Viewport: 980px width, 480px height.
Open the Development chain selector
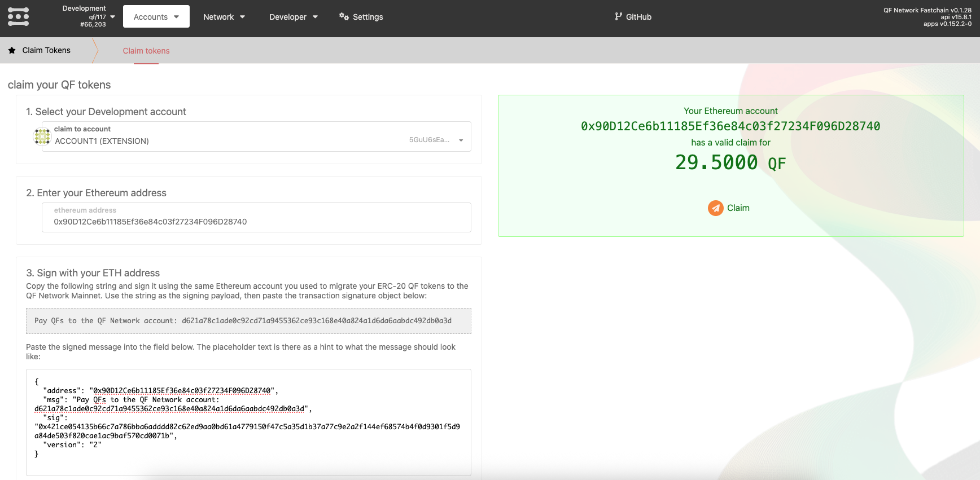tap(89, 17)
